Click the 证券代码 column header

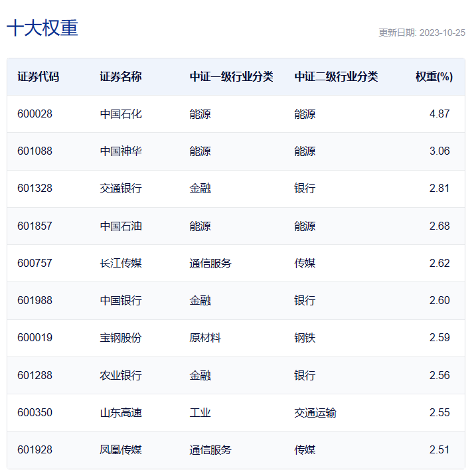[x=39, y=76]
